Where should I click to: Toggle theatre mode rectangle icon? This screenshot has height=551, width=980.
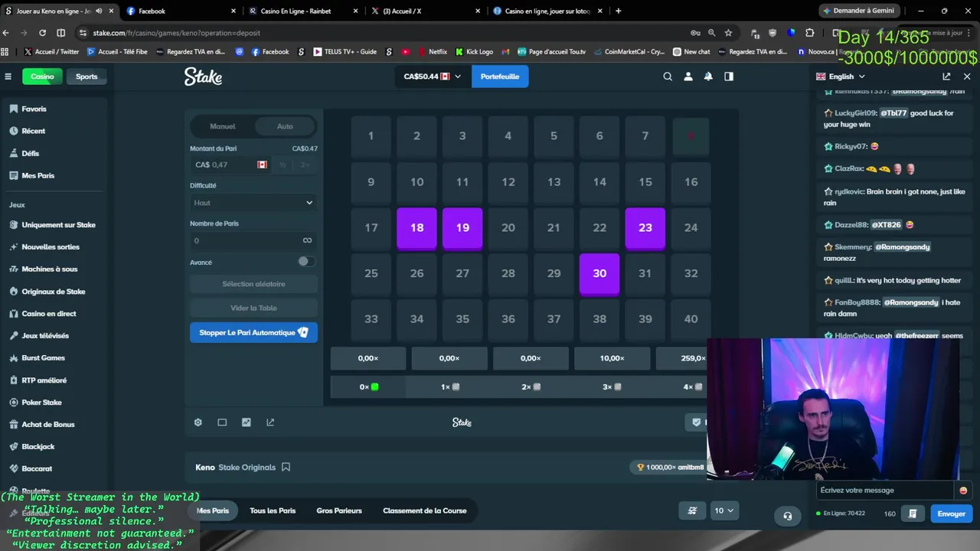(222, 422)
